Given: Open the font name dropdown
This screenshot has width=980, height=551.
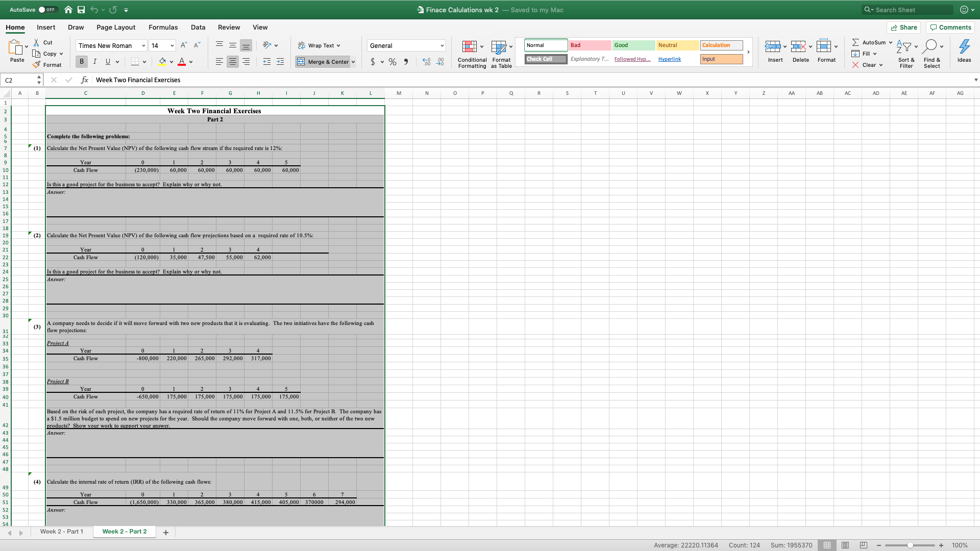Looking at the screenshot, I should (143, 45).
